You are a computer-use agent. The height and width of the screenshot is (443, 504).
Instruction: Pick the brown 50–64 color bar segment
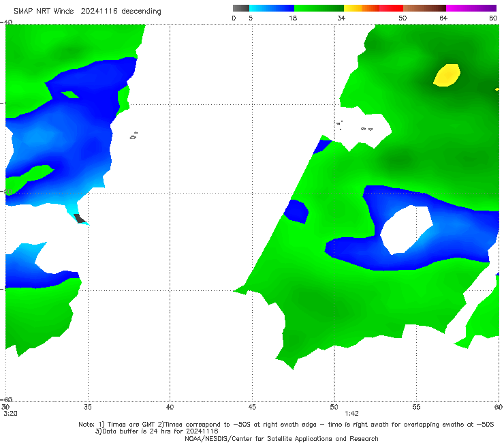coord(424,8)
